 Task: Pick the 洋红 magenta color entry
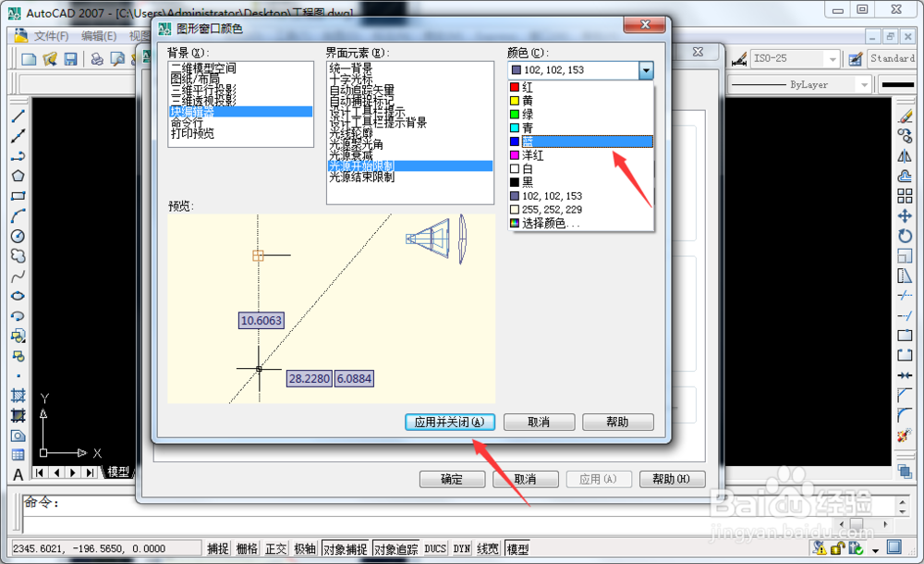(581, 155)
